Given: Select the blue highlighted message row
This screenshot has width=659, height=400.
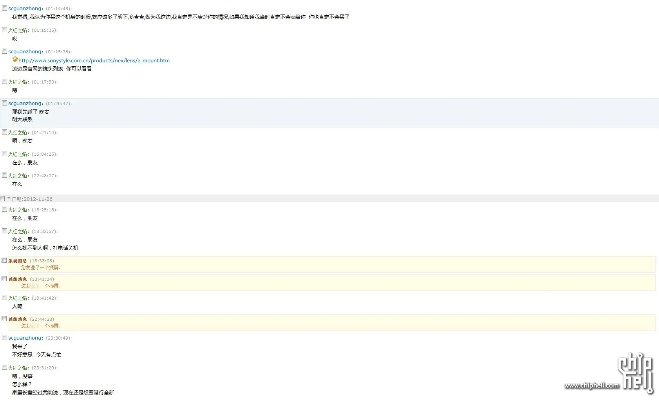Looking at the screenshot, I should pos(330,112).
